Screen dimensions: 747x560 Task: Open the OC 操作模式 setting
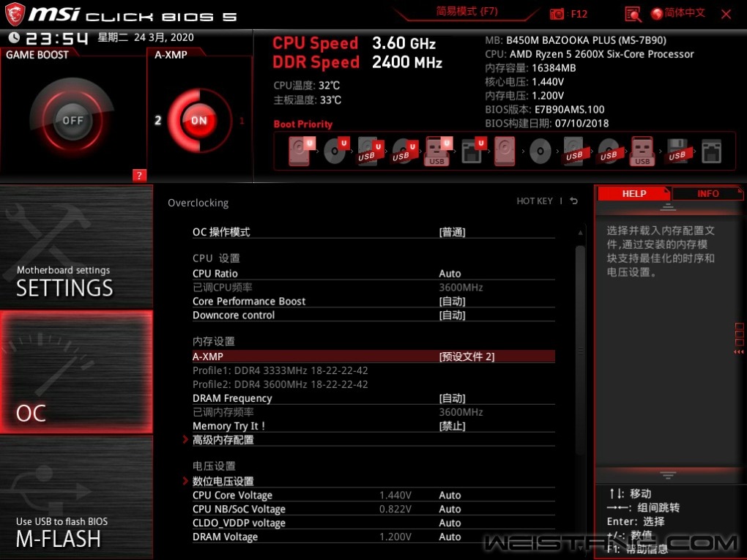373,232
